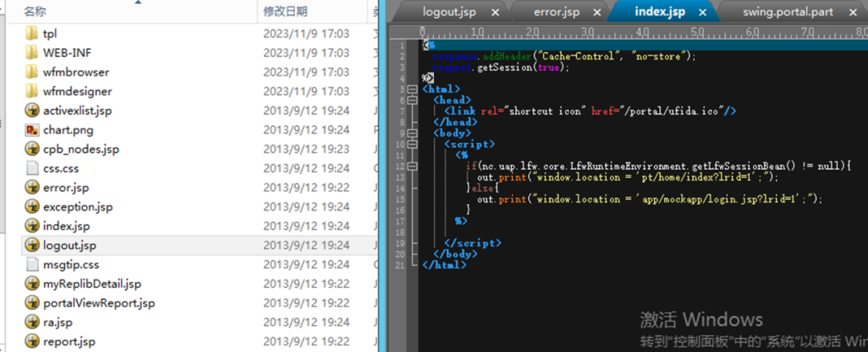Screen dimensions: 868x352
Task: Select the css.css file name
Action: (x=61, y=168)
